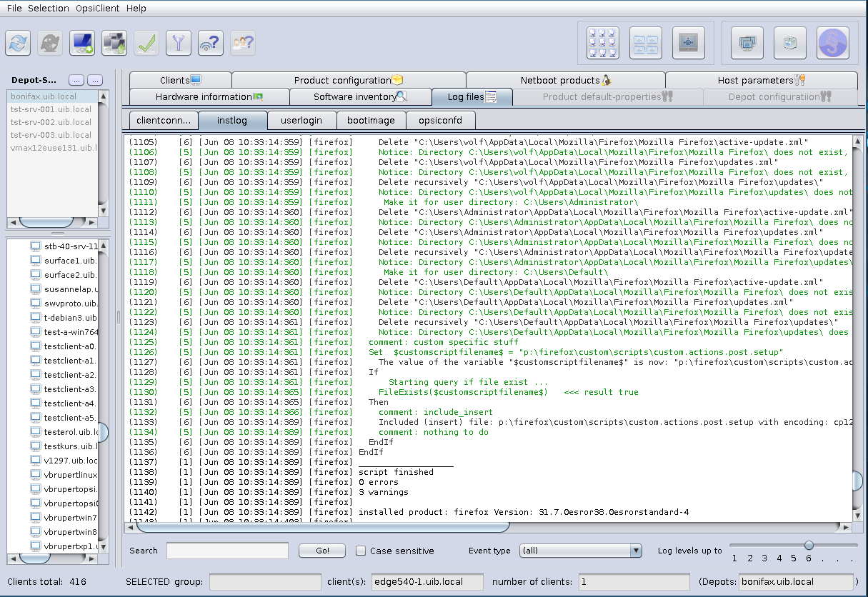This screenshot has width=868, height=597.
Task: Switch to Software inventory tab
Action: pyautogui.click(x=360, y=96)
